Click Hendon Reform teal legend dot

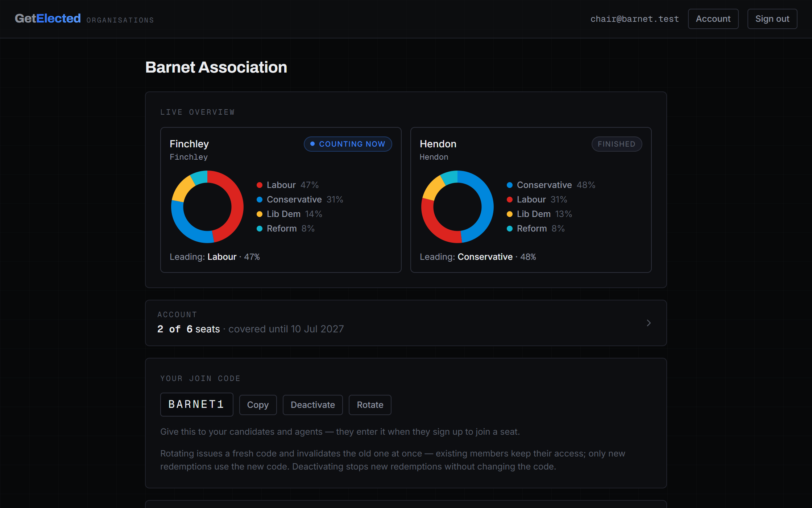(x=510, y=229)
